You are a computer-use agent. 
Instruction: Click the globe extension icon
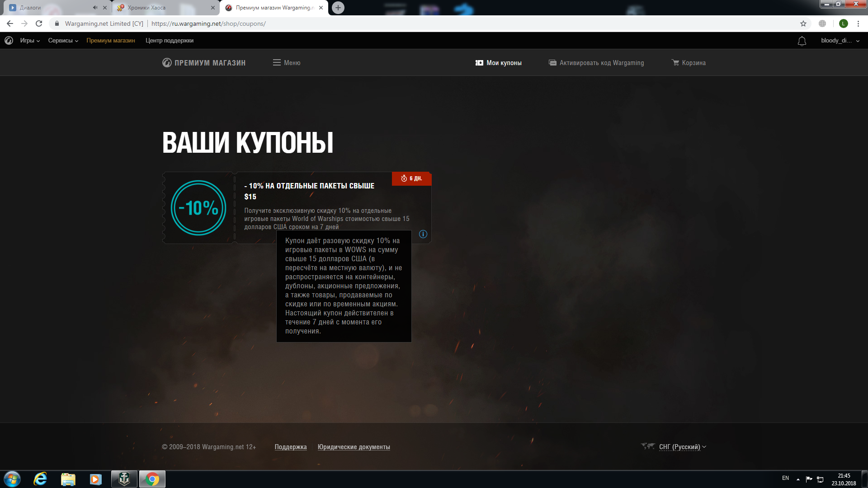tap(822, 23)
